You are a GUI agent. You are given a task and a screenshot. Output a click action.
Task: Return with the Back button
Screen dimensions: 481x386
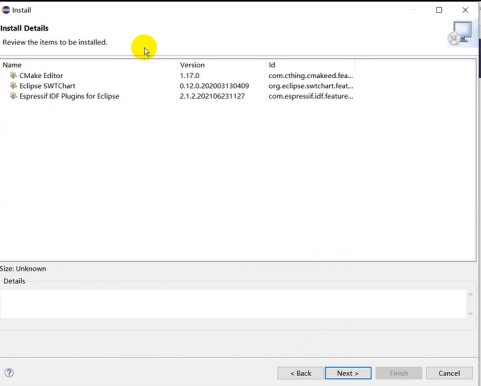(x=300, y=373)
